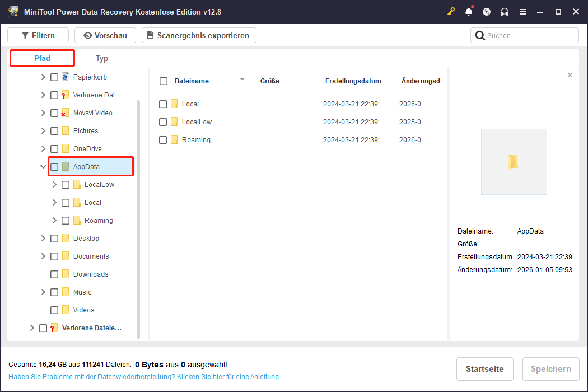The width and height of the screenshot is (588, 392).
Task: Click the license key icon in the title bar
Action: pyautogui.click(x=451, y=11)
